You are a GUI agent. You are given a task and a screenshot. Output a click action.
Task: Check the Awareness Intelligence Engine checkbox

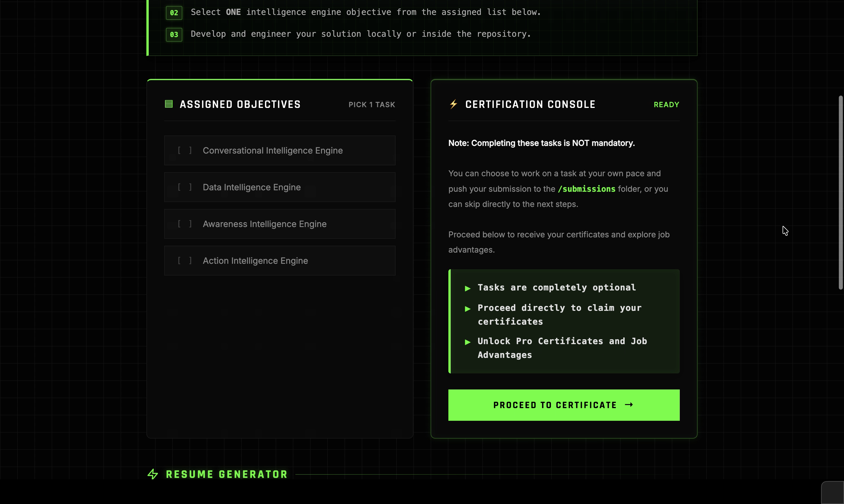pos(185,224)
